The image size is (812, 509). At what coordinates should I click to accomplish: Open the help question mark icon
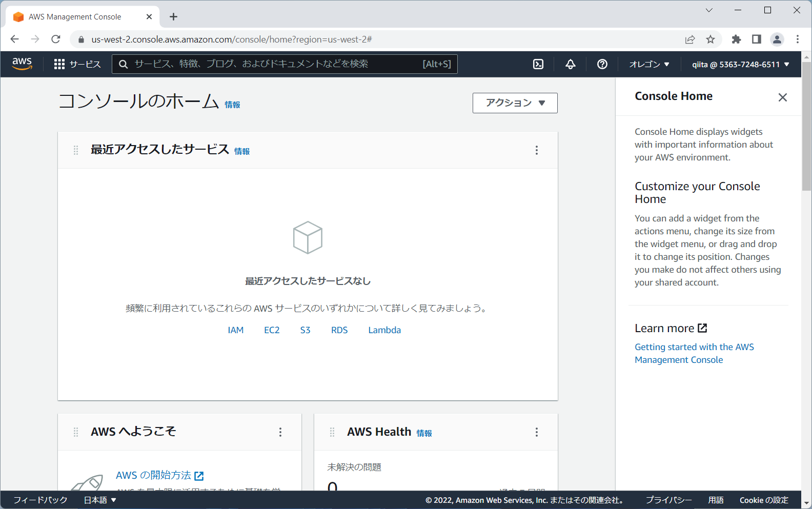(602, 64)
